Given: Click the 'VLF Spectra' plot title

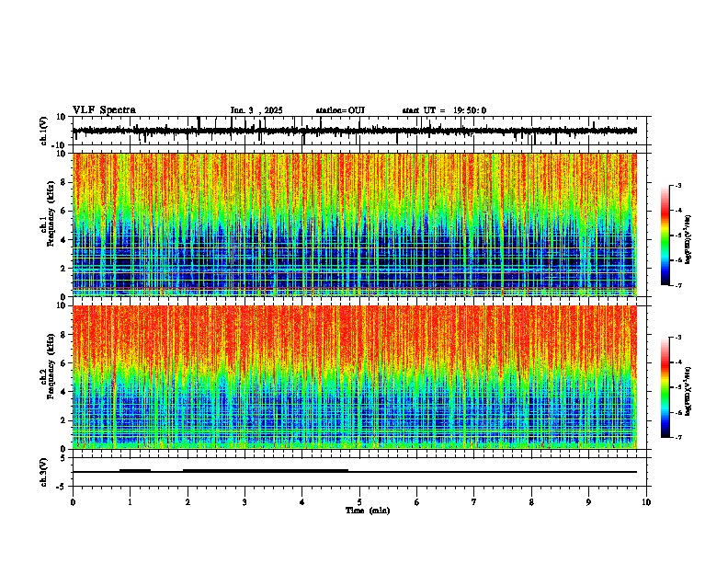Looking at the screenshot, I should click(104, 110).
